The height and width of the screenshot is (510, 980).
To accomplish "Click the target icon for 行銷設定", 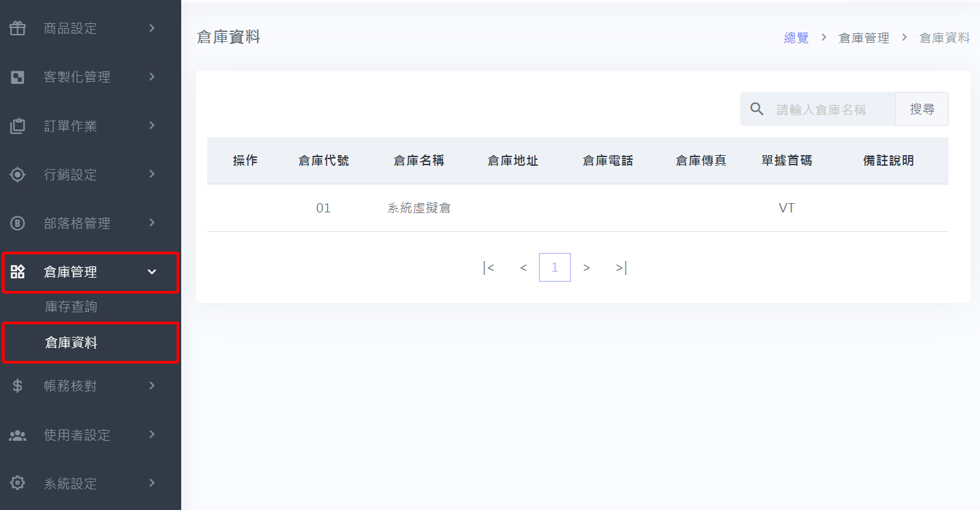I will (x=18, y=174).
